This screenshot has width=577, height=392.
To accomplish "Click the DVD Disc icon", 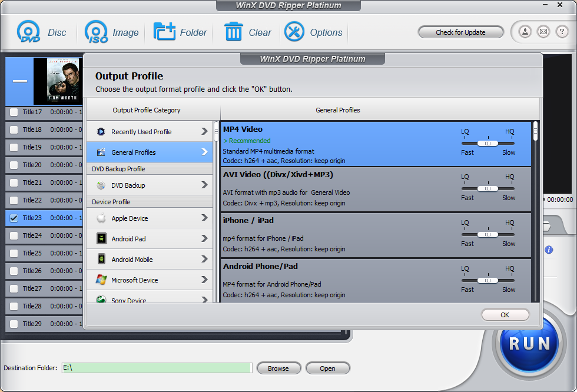I will pos(28,32).
